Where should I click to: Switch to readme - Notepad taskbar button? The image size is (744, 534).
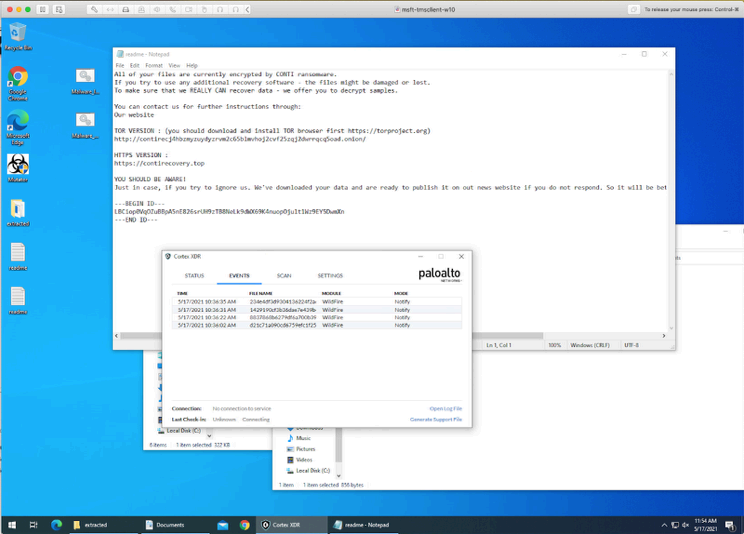(x=365, y=525)
